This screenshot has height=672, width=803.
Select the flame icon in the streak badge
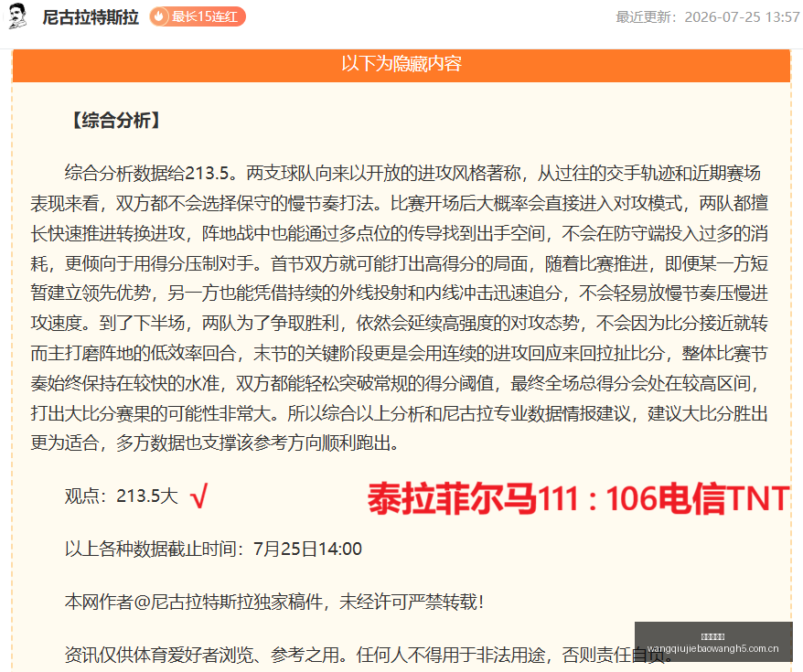point(159,16)
